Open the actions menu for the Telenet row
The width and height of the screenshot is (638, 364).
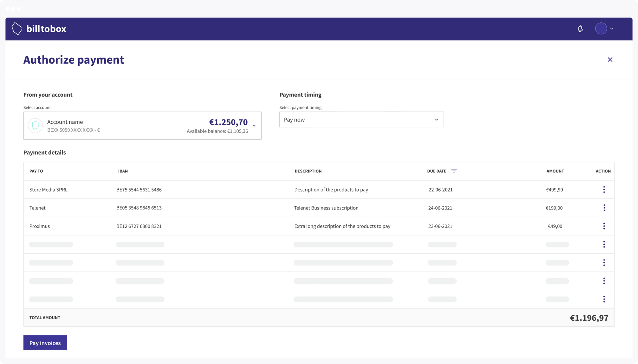[x=604, y=208]
